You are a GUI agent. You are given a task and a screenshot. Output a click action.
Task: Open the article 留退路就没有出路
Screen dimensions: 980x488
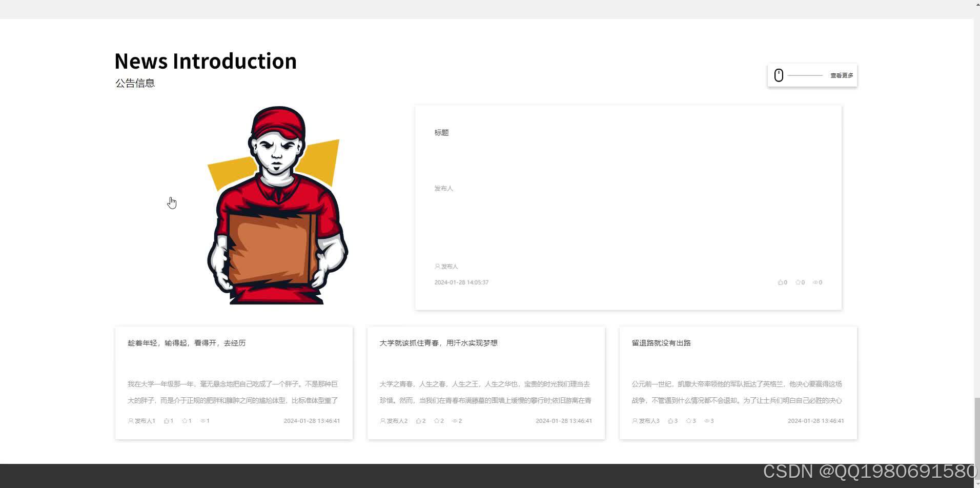661,343
